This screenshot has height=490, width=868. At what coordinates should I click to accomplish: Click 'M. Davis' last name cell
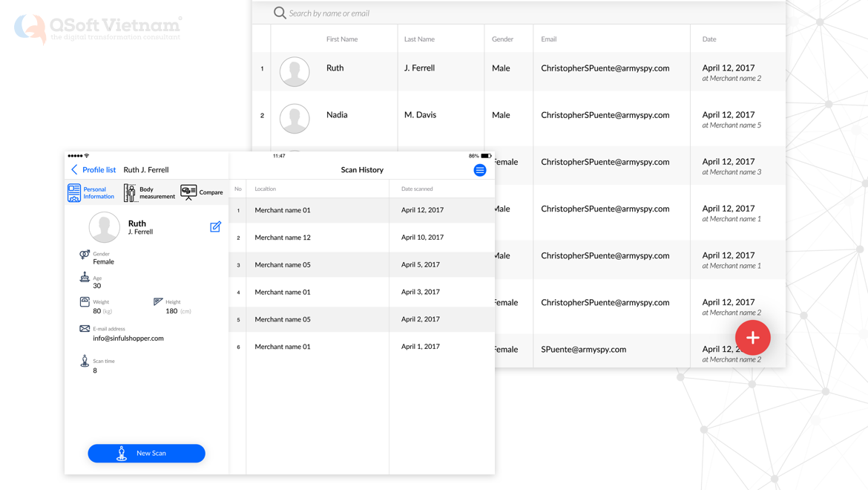pos(420,115)
